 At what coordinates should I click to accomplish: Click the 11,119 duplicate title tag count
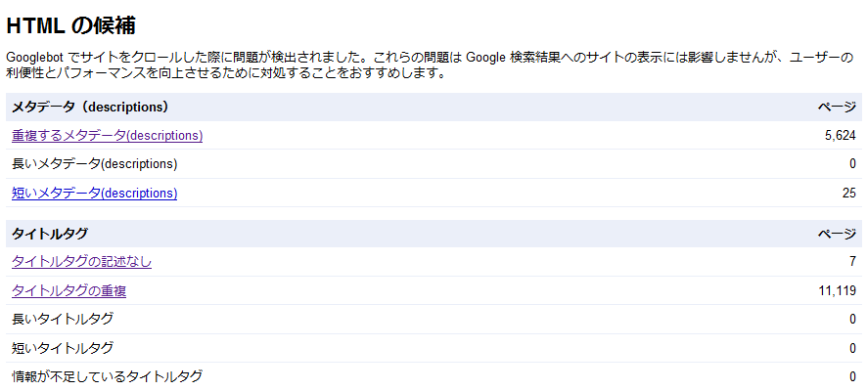pyautogui.click(x=837, y=291)
